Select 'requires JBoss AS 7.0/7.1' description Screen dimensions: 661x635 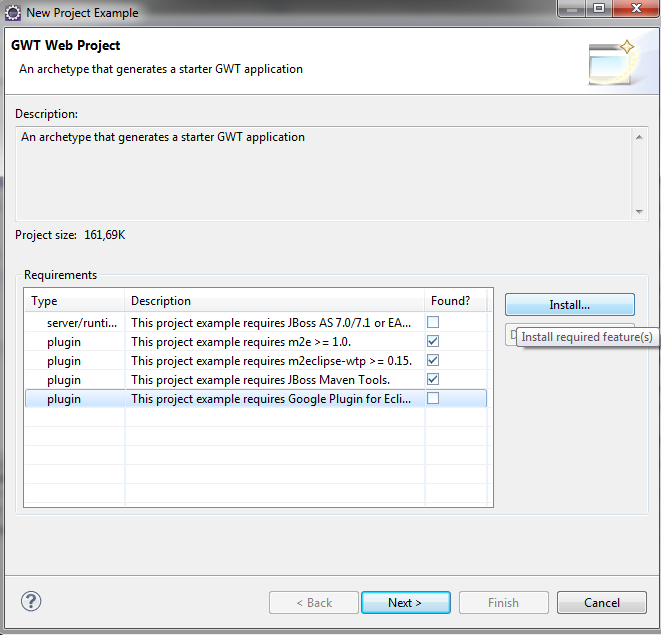(x=271, y=323)
